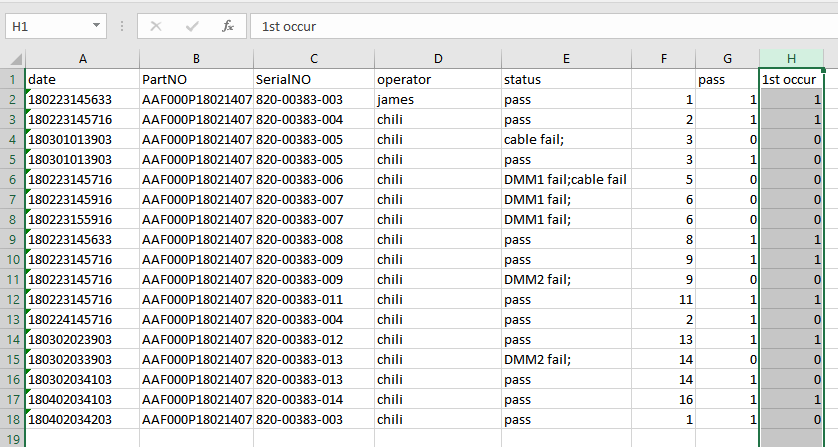Image resolution: width=838 pixels, height=447 pixels.
Task: Select column E header
Action: (566, 59)
